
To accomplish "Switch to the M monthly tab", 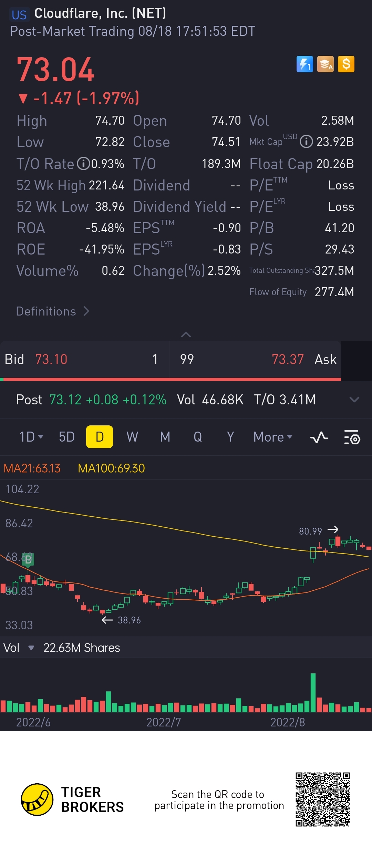I will pos(165,437).
